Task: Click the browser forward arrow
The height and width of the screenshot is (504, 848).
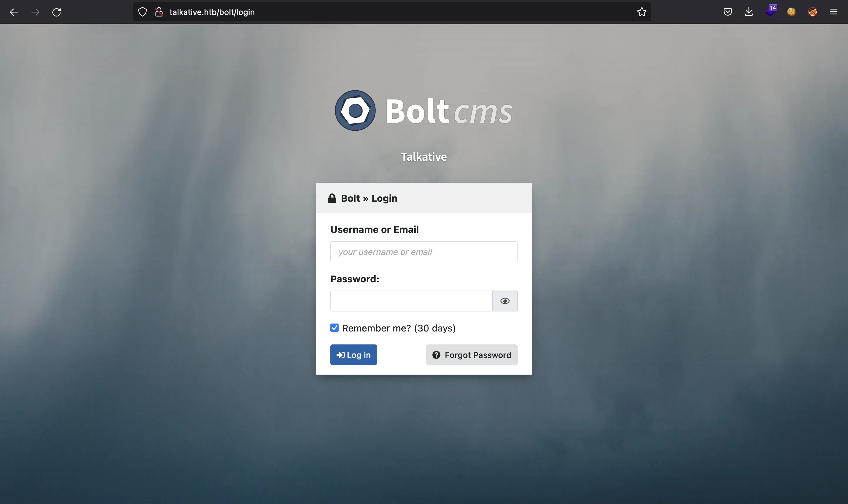Action: click(35, 12)
